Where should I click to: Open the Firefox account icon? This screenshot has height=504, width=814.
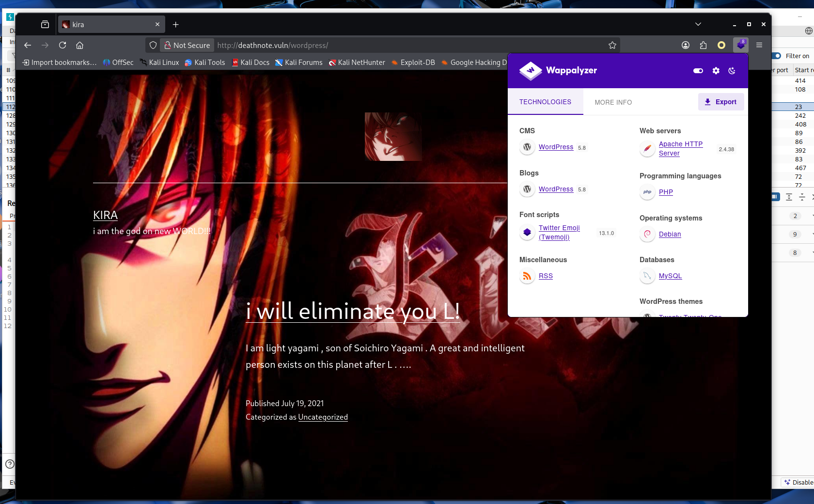click(685, 45)
